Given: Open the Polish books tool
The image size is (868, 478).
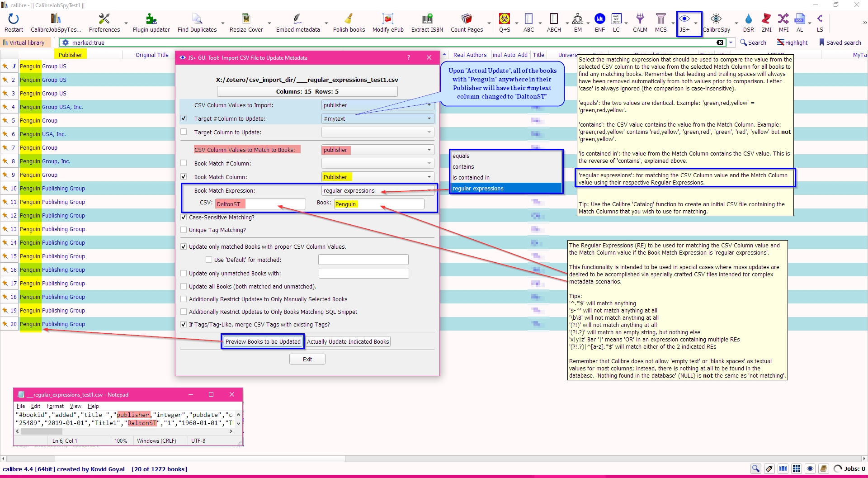Looking at the screenshot, I should tap(349, 23).
